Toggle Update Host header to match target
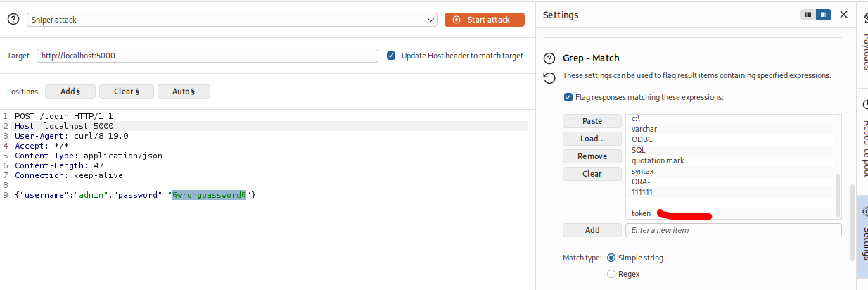This screenshot has height=290, width=868. point(391,56)
